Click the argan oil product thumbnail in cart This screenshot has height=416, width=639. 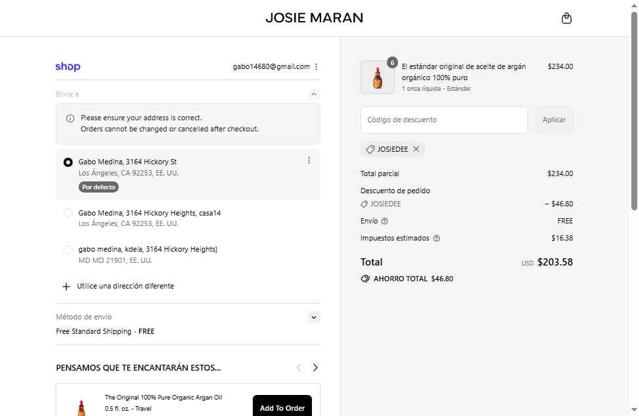click(x=377, y=77)
